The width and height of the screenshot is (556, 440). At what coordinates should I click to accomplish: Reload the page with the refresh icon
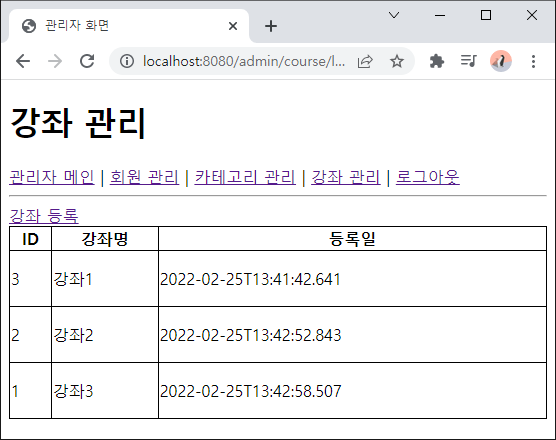pyautogui.click(x=87, y=61)
